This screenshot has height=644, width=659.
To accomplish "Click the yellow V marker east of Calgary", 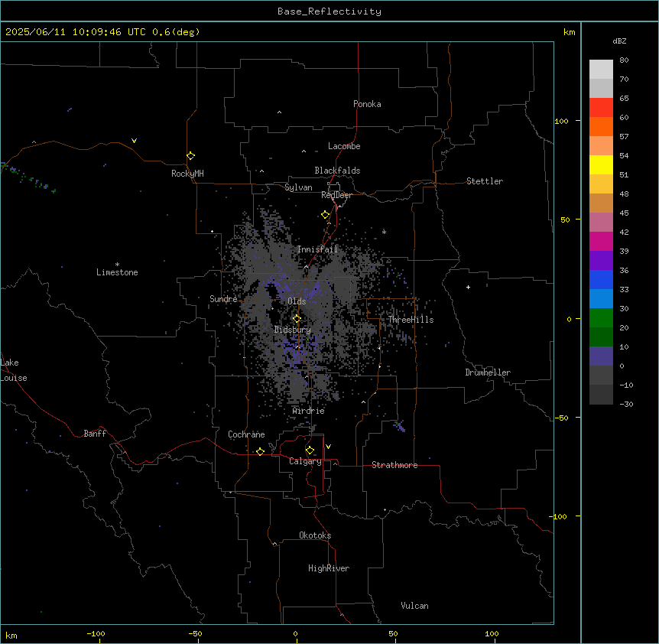I will point(328,447).
